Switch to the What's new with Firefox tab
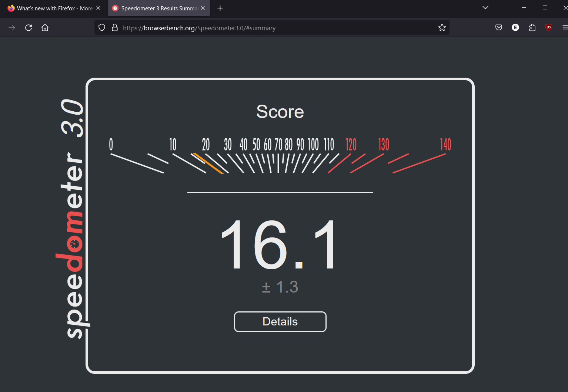Viewport: 568px width, 392px height. [x=54, y=8]
